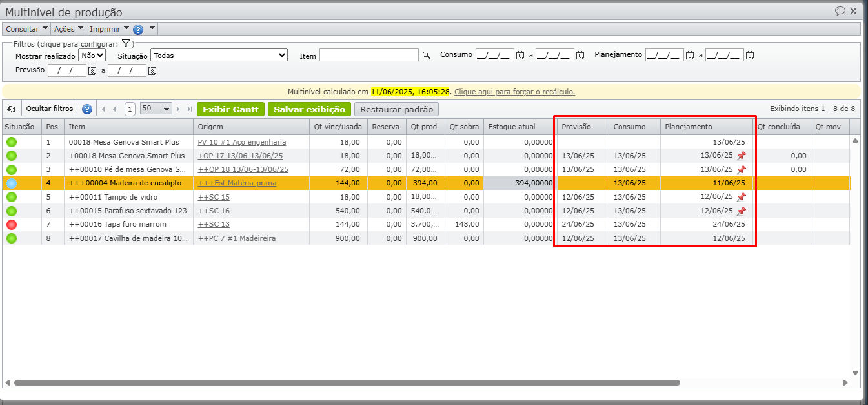The width and height of the screenshot is (868, 405).
Task: Click the blue help icon beside Ocultar filtros
Action: point(87,109)
